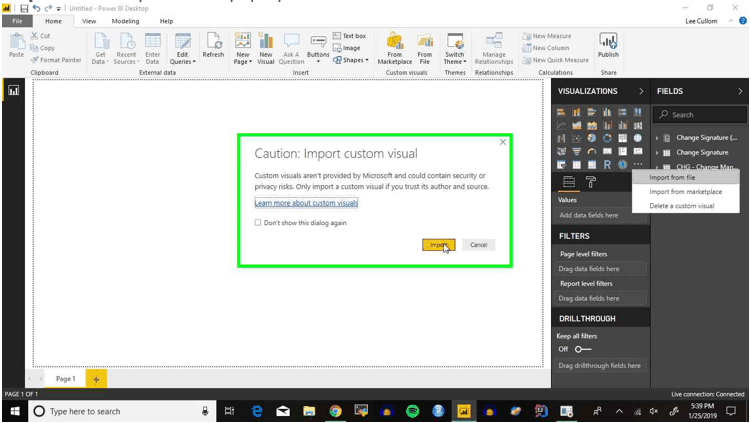Click the Fields Search box
The image size is (751, 423).
point(699,114)
